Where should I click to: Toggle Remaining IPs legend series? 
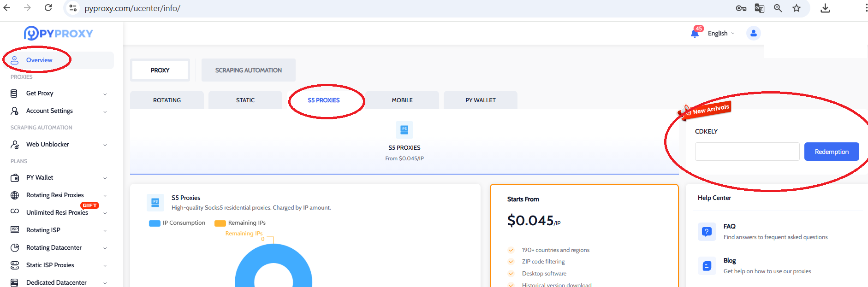click(240, 223)
